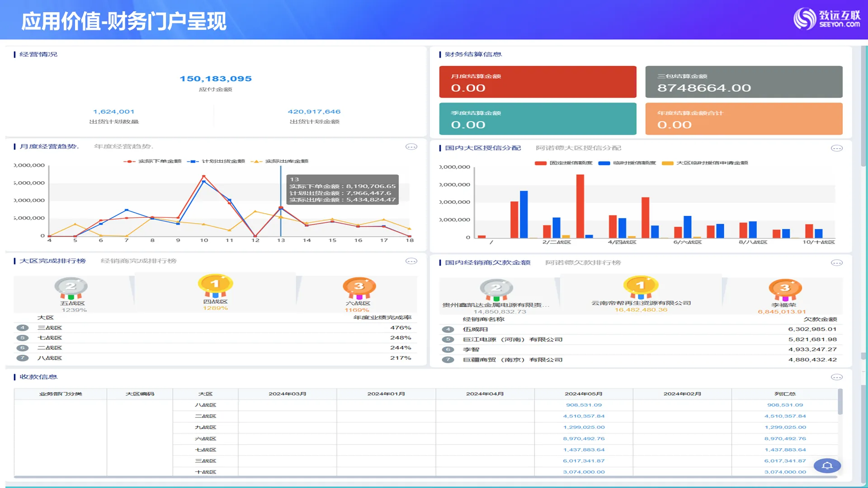Open more options for 国内经销商欠款金额 panel

837,263
